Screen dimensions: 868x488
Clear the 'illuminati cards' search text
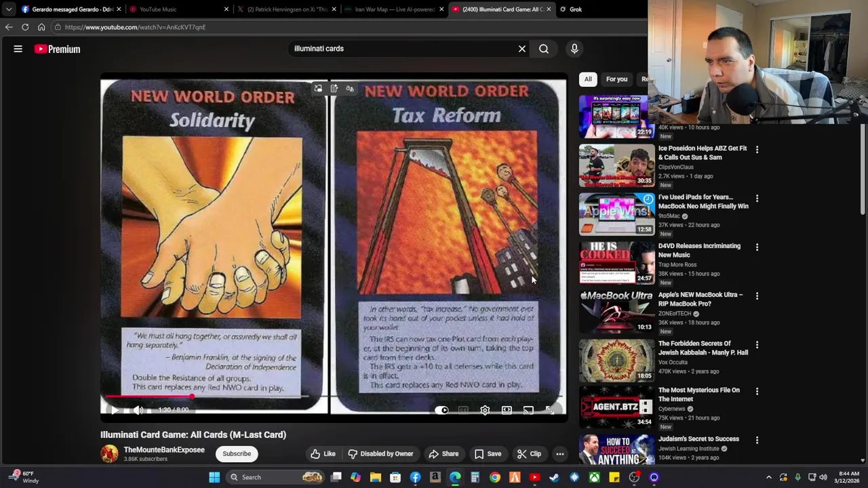point(522,49)
